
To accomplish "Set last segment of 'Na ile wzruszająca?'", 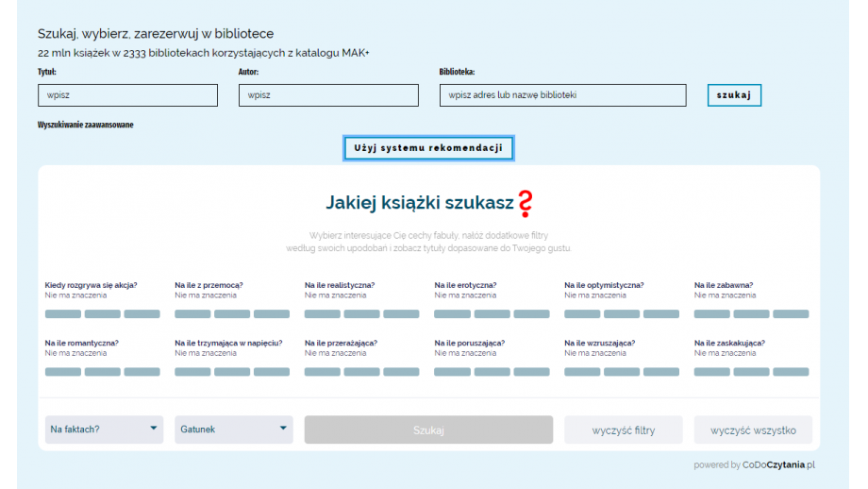I will point(660,372).
